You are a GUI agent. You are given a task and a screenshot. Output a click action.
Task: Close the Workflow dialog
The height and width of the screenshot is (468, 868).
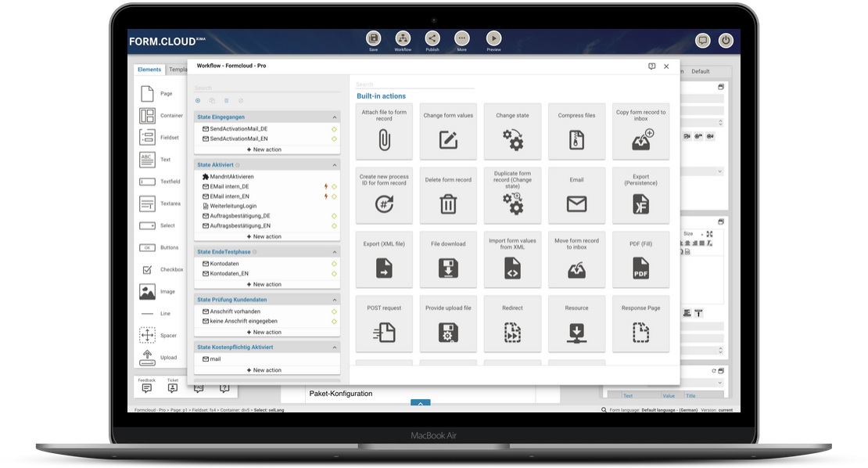coord(666,67)
